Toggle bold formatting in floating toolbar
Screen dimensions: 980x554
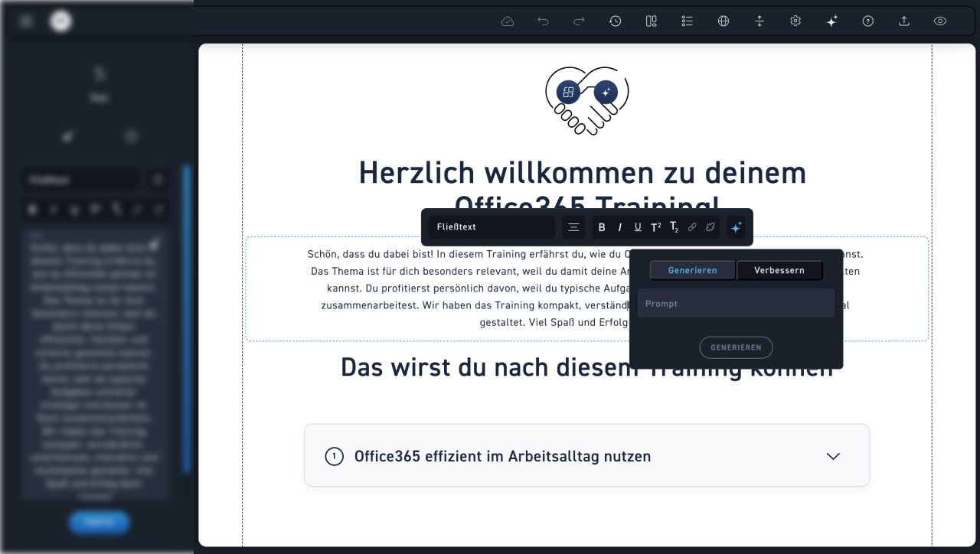602,227
